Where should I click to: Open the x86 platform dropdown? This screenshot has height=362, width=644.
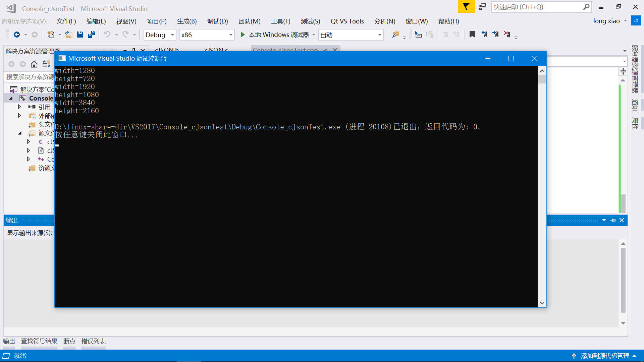[x=231, y=35]
